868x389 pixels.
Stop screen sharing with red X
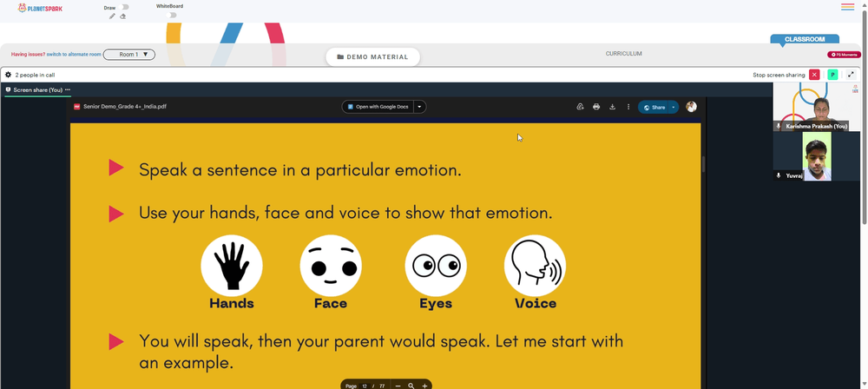(814, 75)
